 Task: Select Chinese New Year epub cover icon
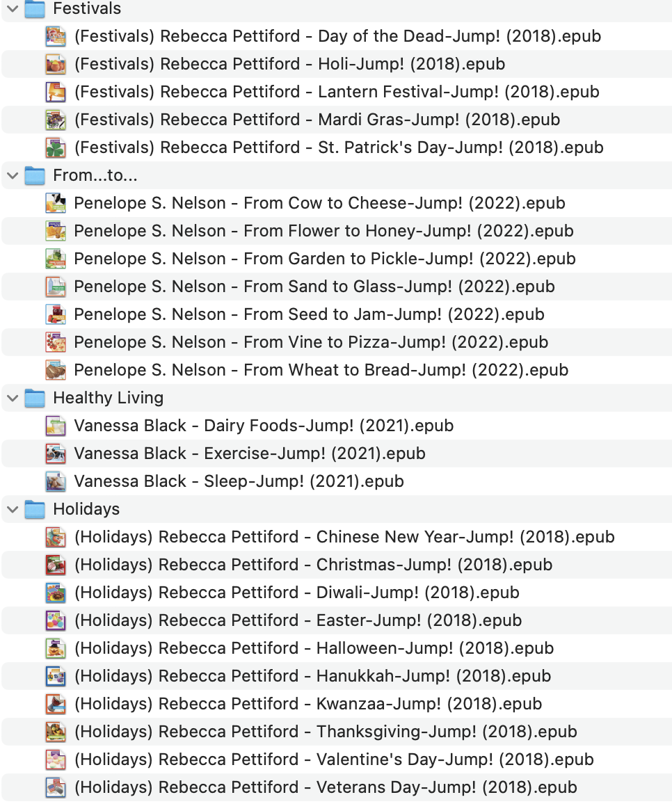pos(56,537)
